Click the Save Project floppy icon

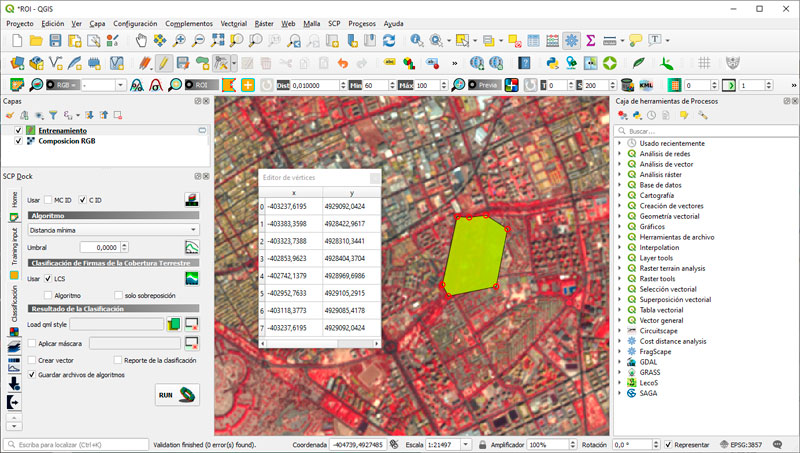pyautogui.click(x=56, y=41)
